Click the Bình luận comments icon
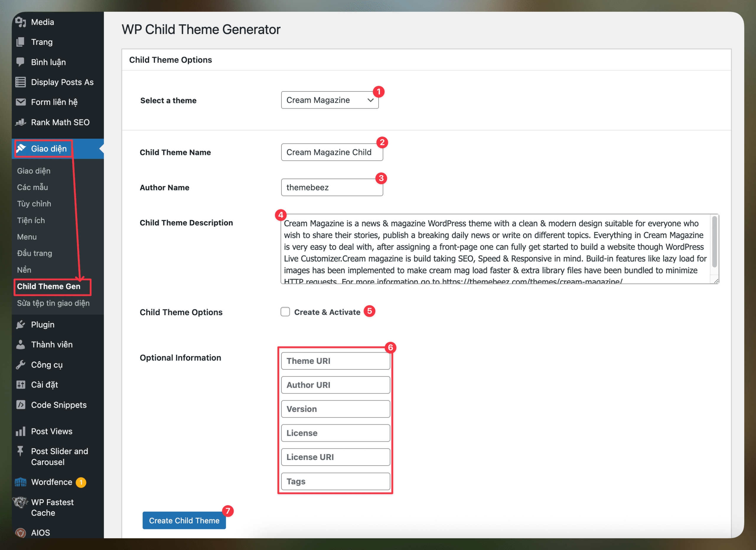756x550 pixels. coord(21,62)
